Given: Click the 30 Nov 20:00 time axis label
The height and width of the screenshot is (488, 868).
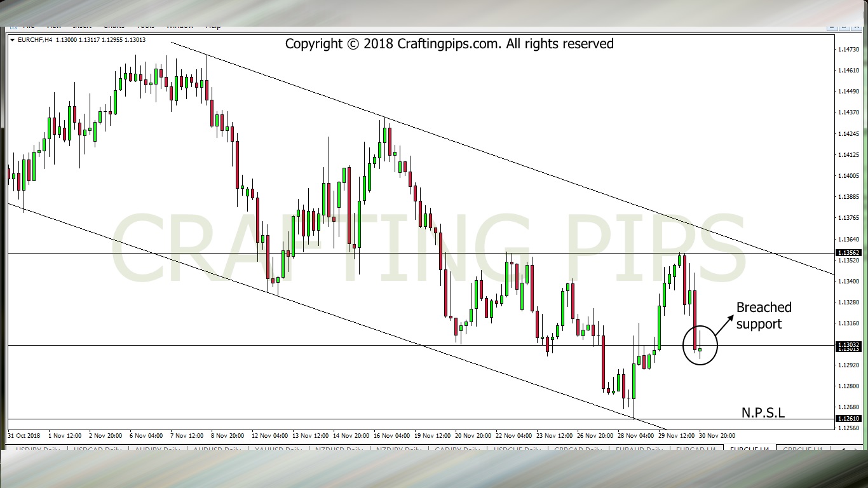Looking at the screenshot, I should tap(718, 436).
